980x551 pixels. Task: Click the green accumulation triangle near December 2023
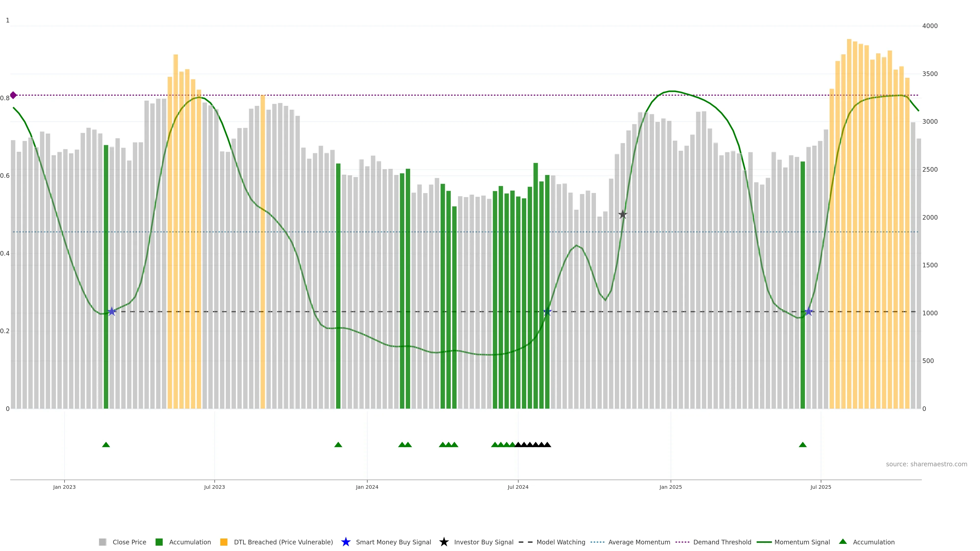(338, 445)
